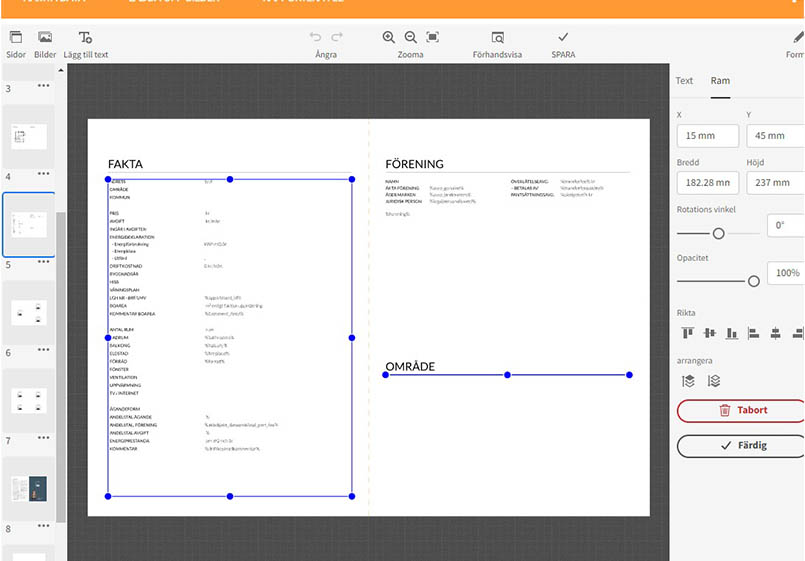Zoom in with the magnifier plus icon
Screen dimensions: 805x561
coord(389,37)
